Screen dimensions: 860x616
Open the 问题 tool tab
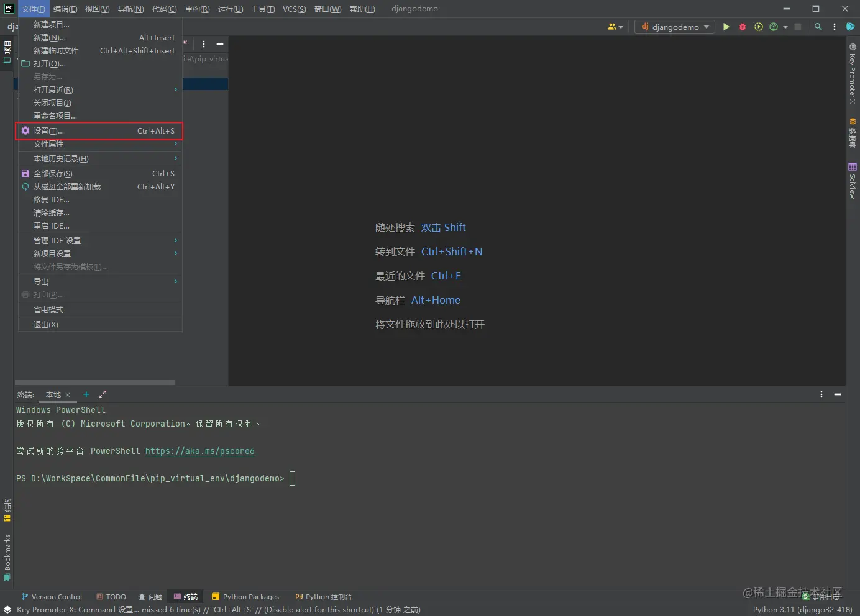(150, 597)
